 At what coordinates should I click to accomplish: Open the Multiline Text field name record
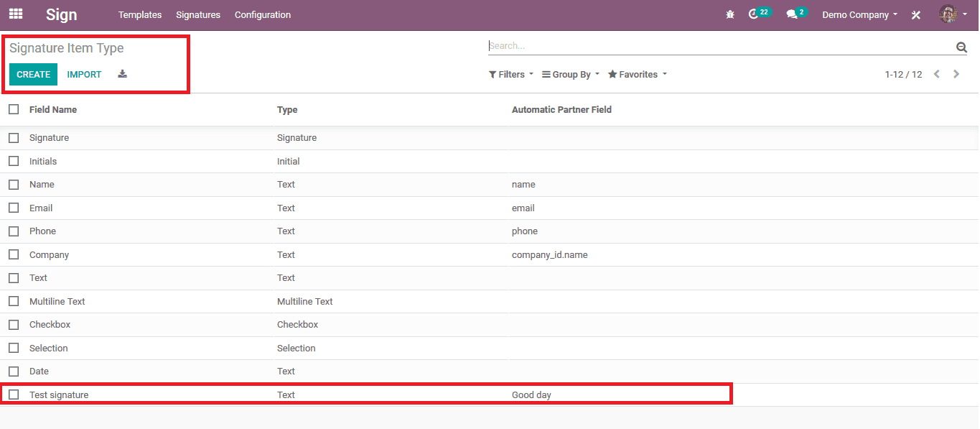click(57, 302)
